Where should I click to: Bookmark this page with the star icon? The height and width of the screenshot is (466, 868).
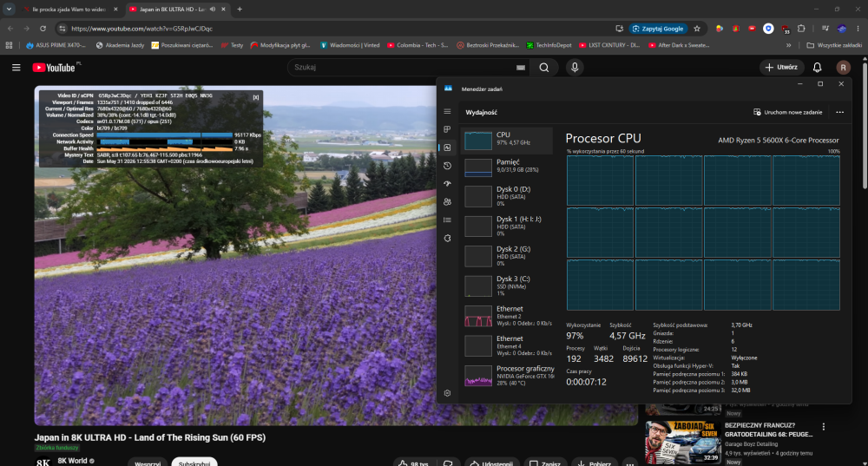697,29
